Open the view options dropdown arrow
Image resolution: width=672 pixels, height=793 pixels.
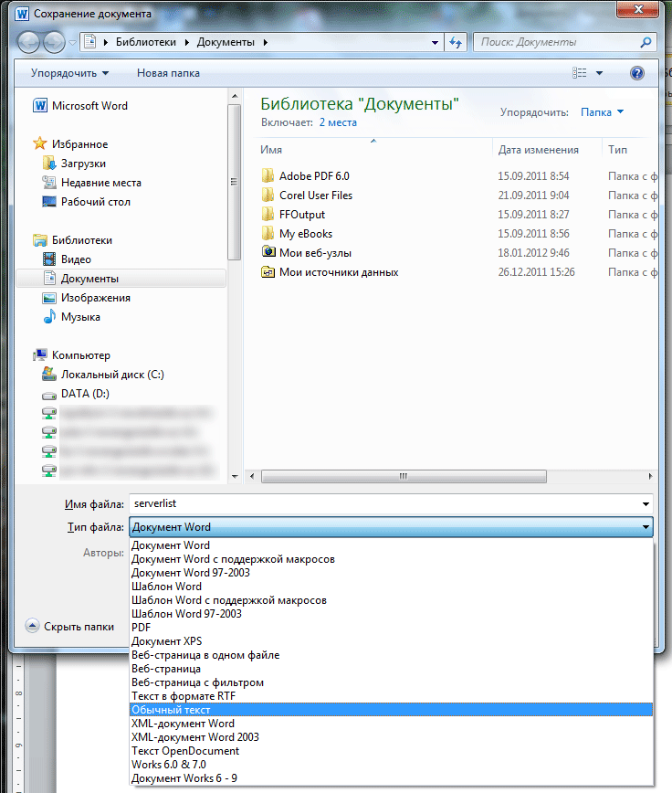(599, 73)
